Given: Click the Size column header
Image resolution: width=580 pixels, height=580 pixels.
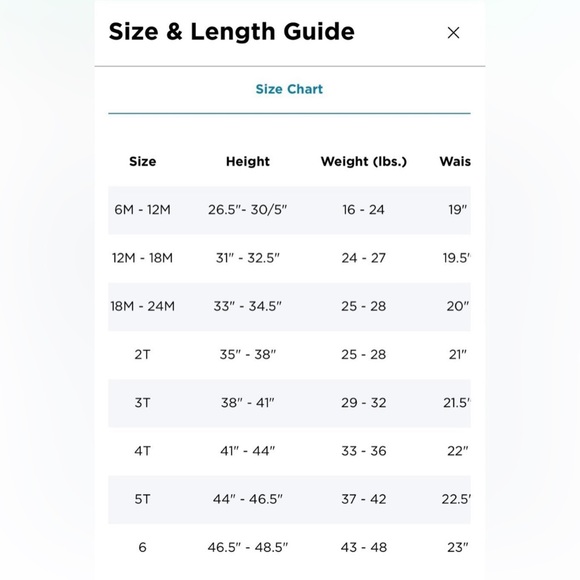Looking at the screenshot, I should (142, 161).
